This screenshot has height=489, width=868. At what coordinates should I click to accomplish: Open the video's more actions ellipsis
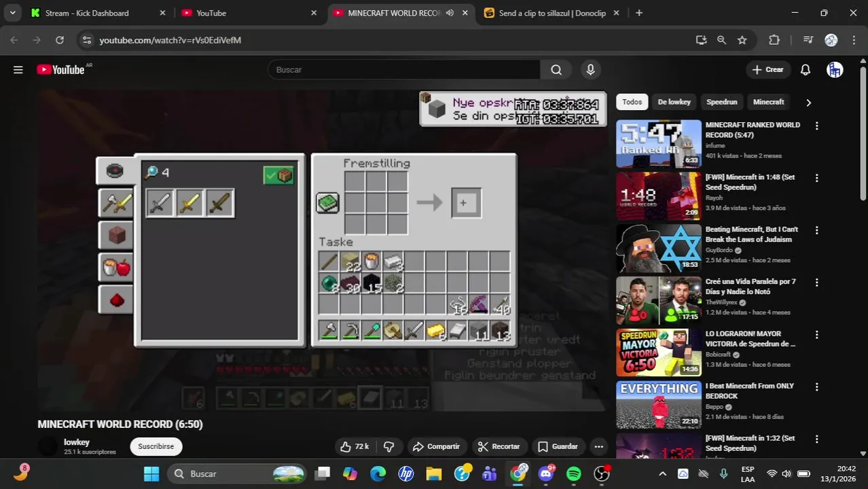point(598,446)
